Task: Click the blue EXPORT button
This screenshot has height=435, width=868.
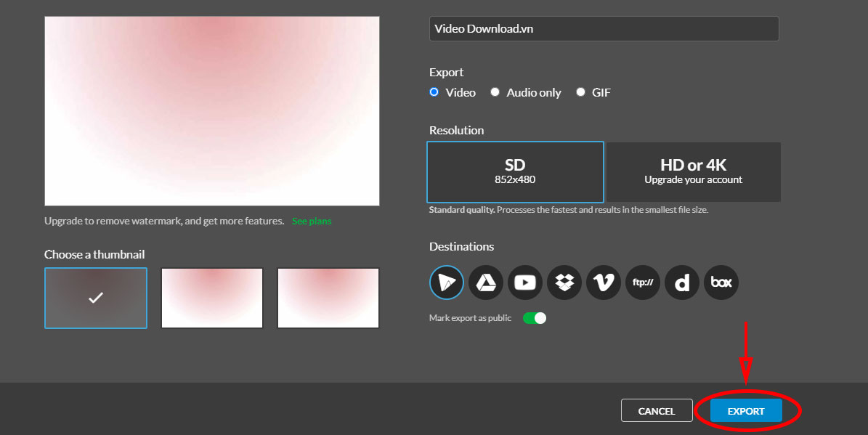Action: tap(746, 411)
